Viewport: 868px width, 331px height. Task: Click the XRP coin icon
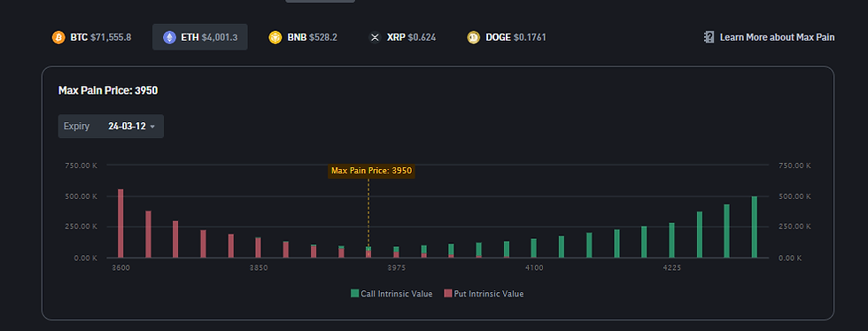tap(376, 37)
